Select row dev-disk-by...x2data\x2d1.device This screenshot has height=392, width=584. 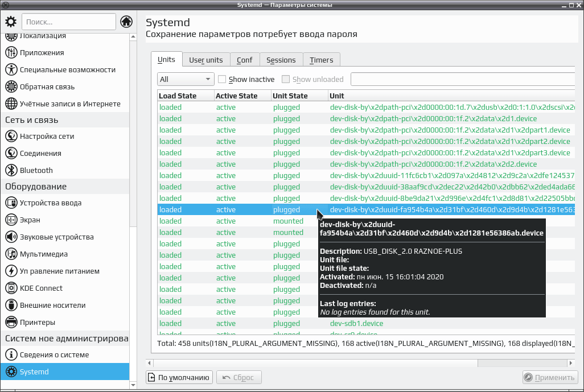366,119
